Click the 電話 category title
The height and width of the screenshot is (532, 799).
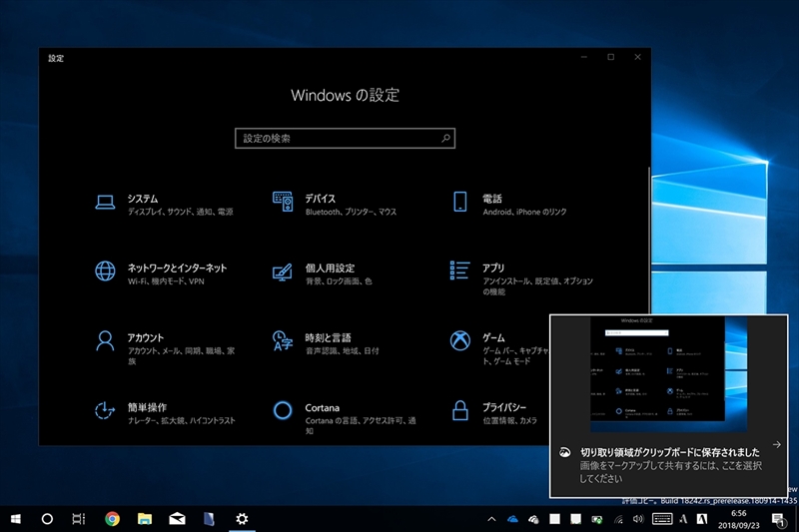pyautogui.click(x=492, y=199)
